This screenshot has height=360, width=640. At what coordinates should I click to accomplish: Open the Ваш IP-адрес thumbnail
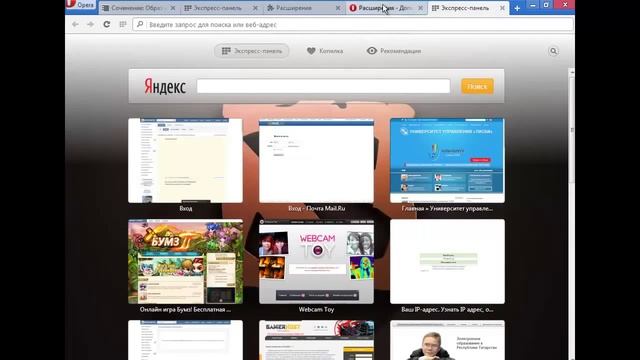click(447, 261)
